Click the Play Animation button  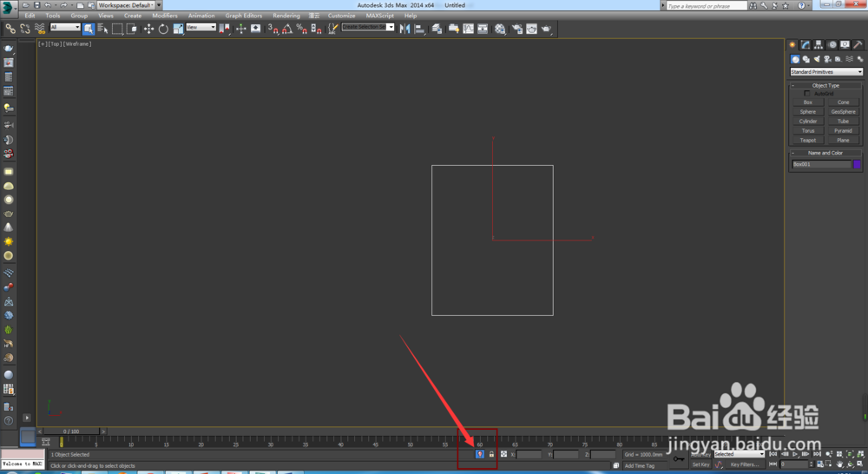point(795,454)
